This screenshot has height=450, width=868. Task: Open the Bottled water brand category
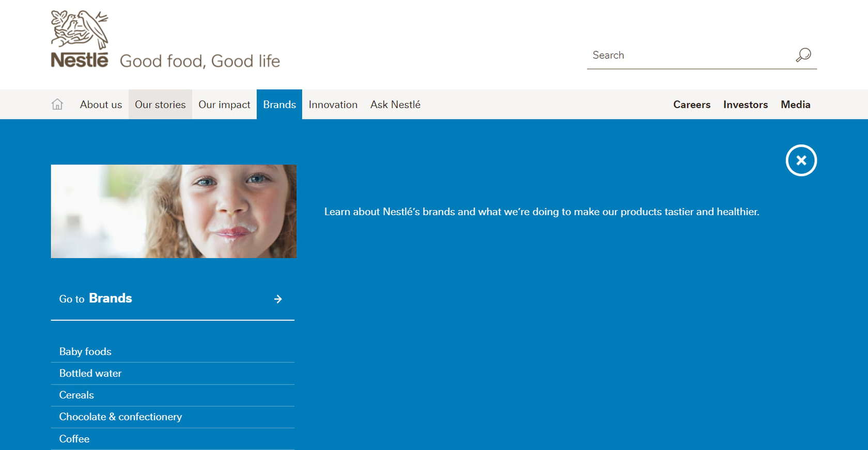point(90,373)
